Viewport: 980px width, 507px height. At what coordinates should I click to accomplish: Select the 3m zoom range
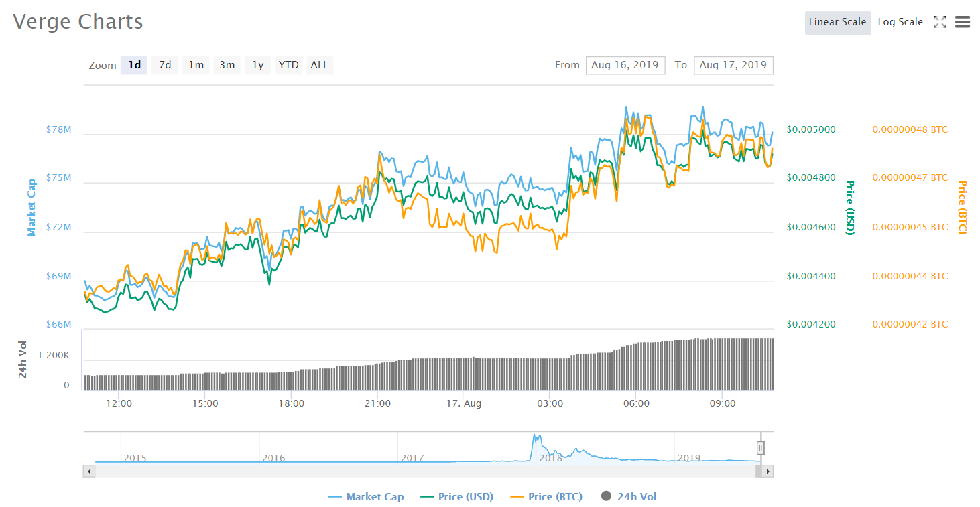pos(227,65)
